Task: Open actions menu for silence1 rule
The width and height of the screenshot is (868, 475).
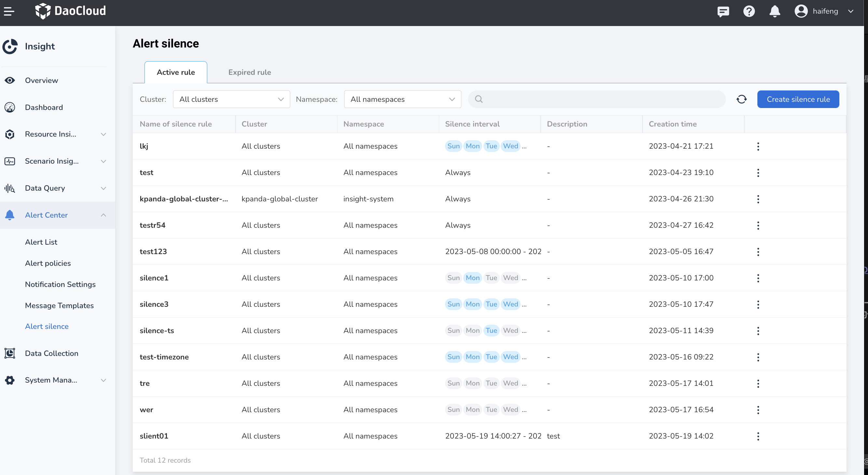Action: point(758,278)
